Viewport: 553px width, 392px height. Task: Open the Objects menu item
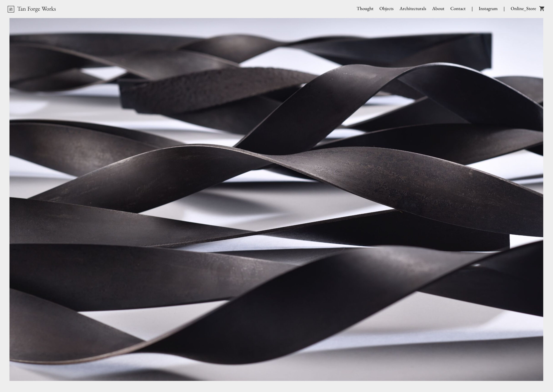pyautogui.click(x=386, y=9)
